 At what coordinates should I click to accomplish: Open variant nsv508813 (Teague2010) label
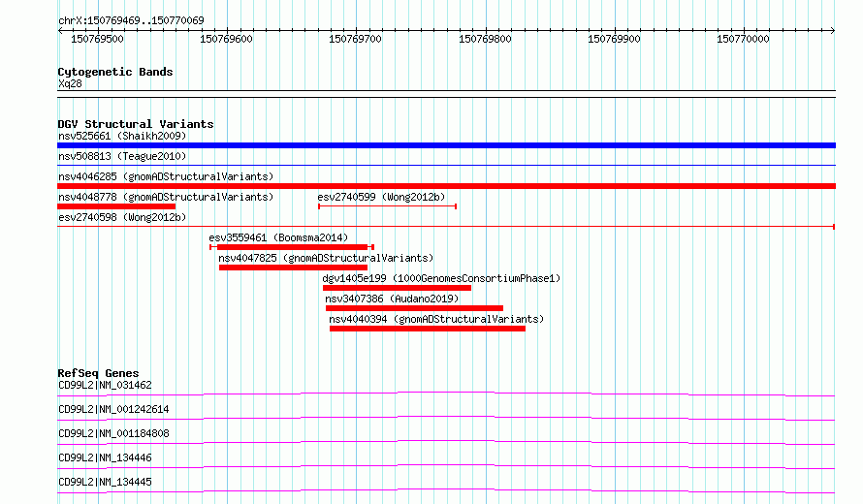click(x=122, y=156)
